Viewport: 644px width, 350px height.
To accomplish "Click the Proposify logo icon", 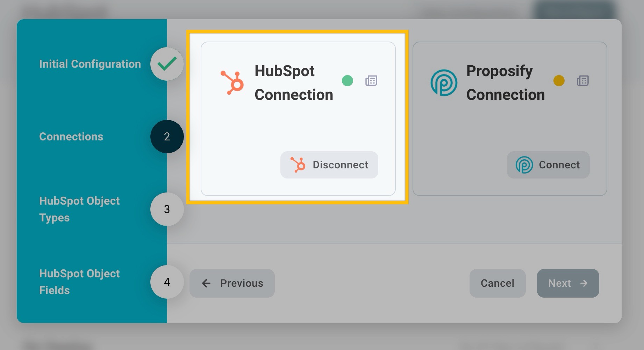I will click(443, 82).
